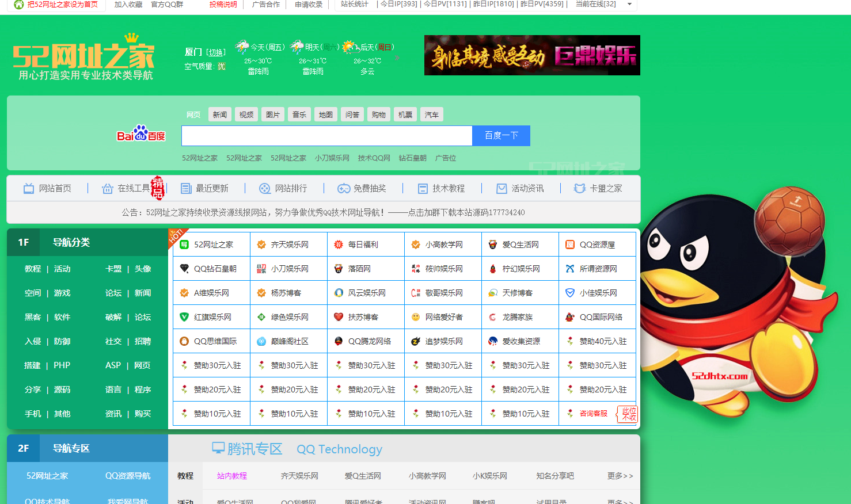Click the icon beside QQ资源屋
Viewport: 851px width, 504px height.
[570, 245]
